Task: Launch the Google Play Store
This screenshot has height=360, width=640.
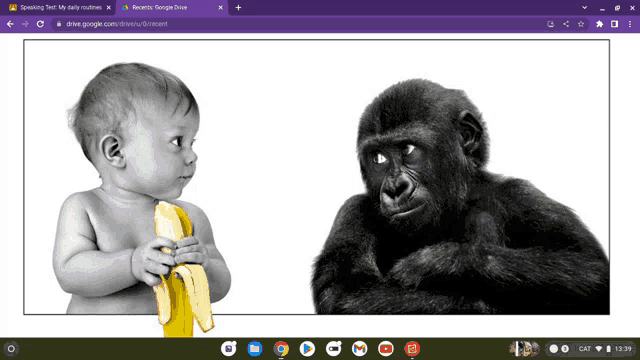Action: click(307, 349)
